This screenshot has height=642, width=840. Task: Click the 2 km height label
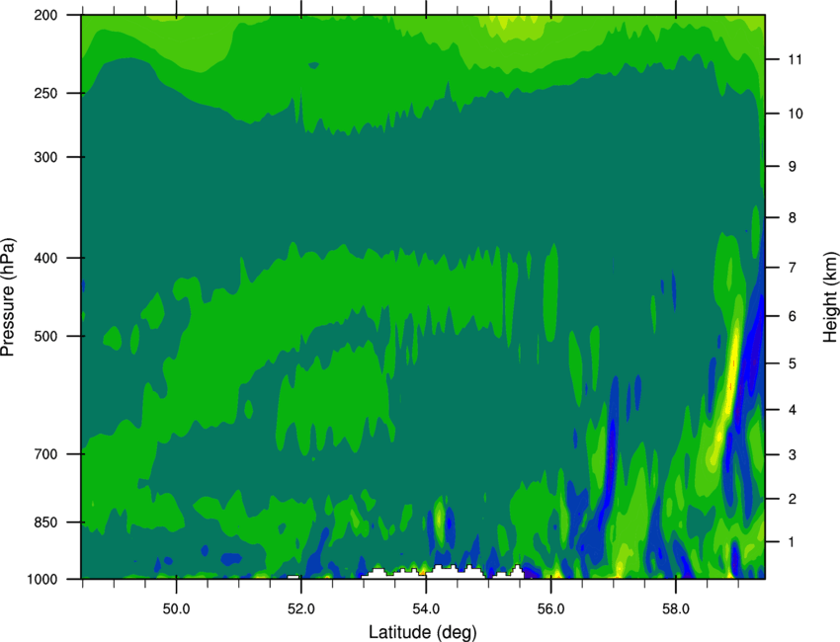click(x=793, y=499)
